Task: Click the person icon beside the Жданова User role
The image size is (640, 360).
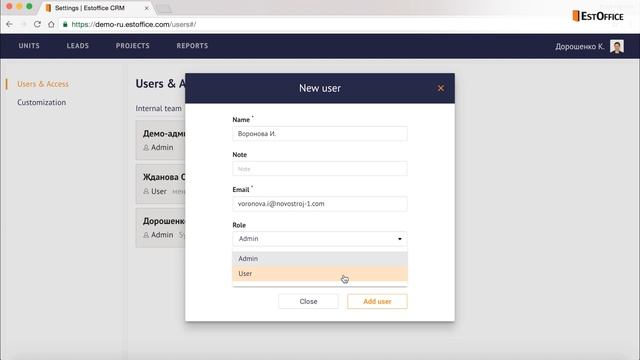Action: click(146, 191)
